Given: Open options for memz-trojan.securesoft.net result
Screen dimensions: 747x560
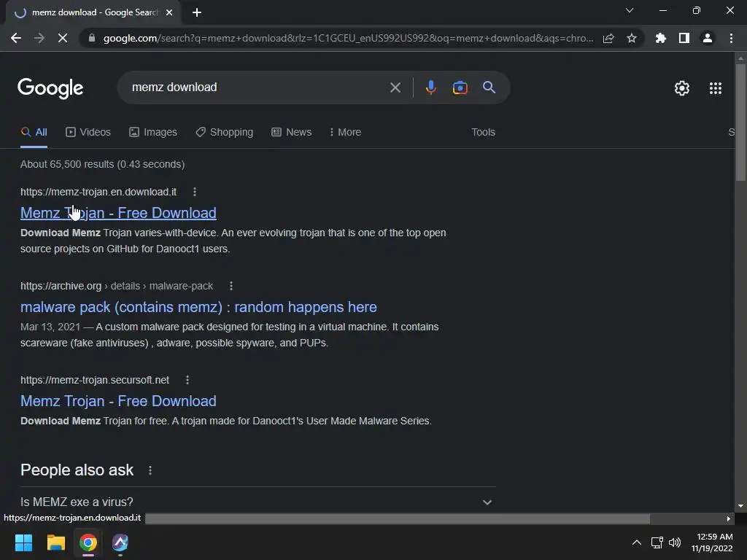Looking at the screenshot, I should coord(187,380).
